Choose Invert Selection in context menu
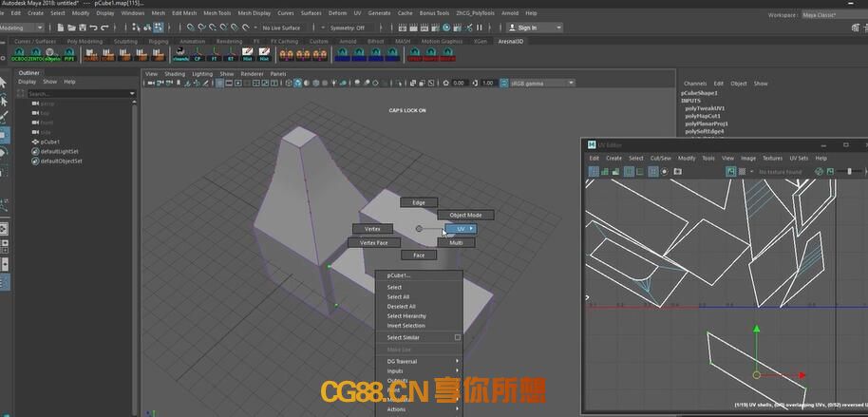The image size is (868, 417). [406, 326]
